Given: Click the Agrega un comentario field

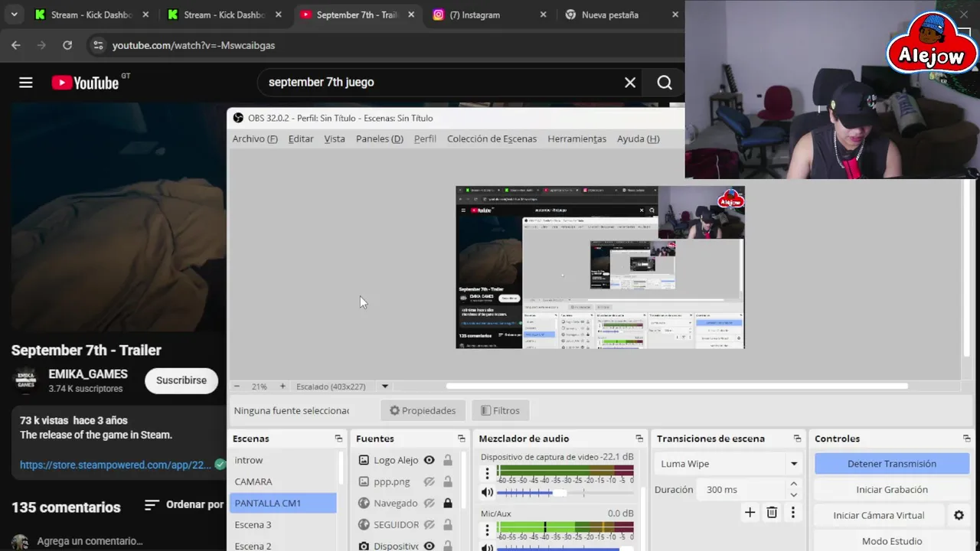Looking at the screenshot, I should [x=90, y=541].
